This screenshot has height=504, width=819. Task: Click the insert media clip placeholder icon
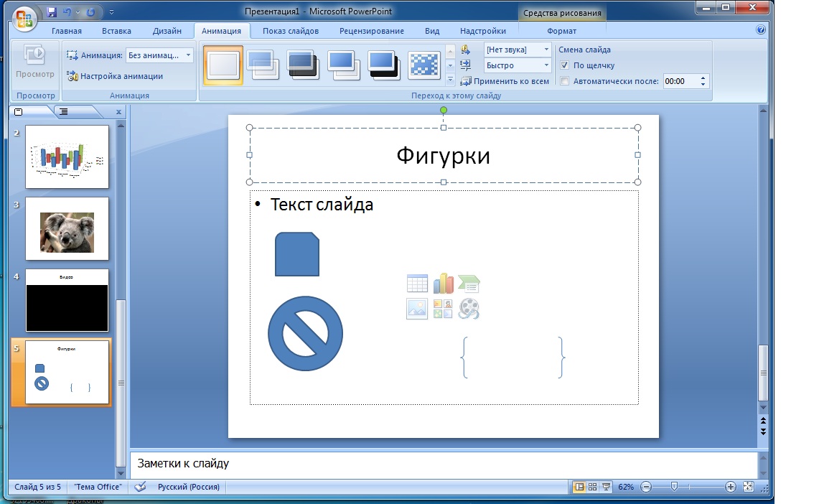click(468, 309)
